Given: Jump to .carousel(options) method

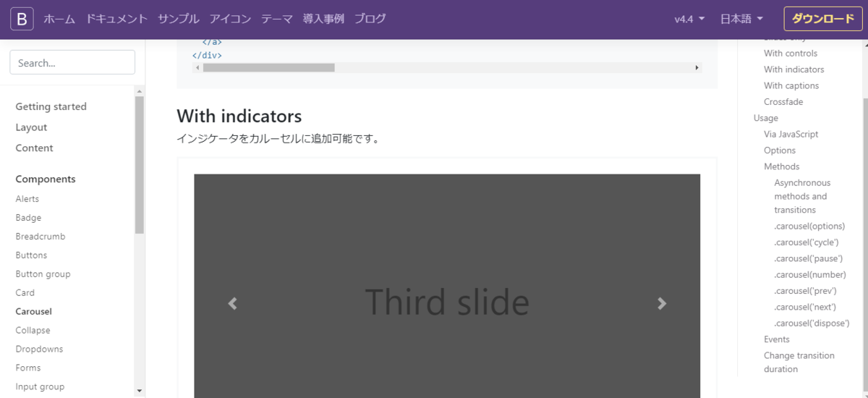Looking at the screenshot, I should coord(809,226).
